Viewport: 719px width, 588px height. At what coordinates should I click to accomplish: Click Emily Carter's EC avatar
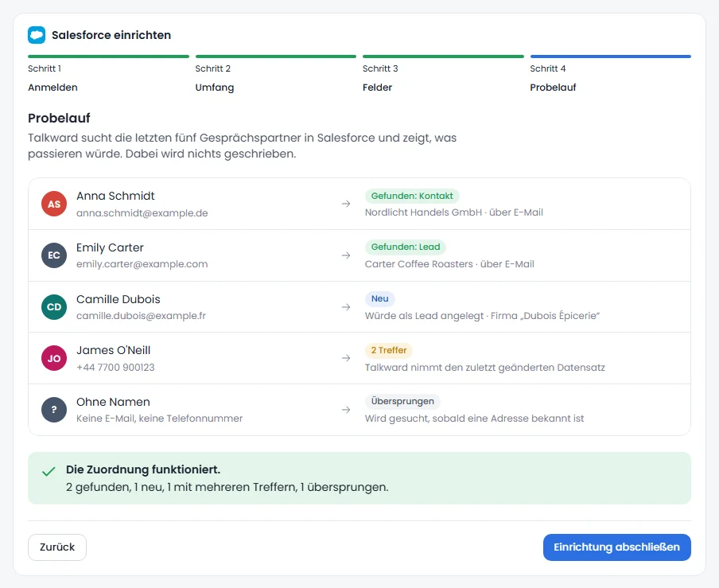[54, 255]
